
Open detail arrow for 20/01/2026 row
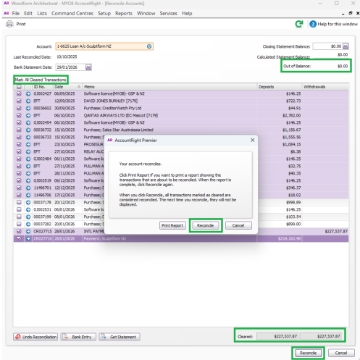point(28,224)
